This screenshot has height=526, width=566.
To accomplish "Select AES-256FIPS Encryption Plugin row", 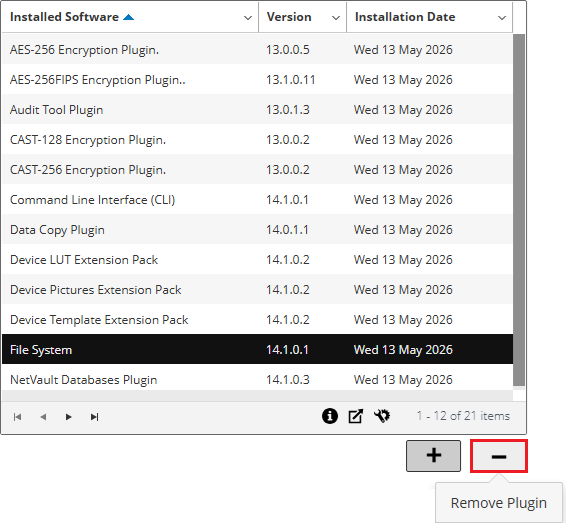I will [257, 79].
